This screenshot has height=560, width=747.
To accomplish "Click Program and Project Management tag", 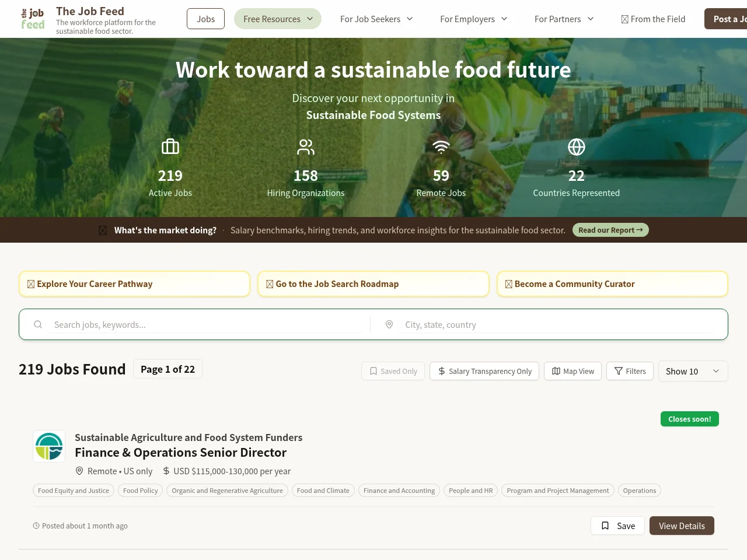I will pyautogui.click(x=558, y=491).
